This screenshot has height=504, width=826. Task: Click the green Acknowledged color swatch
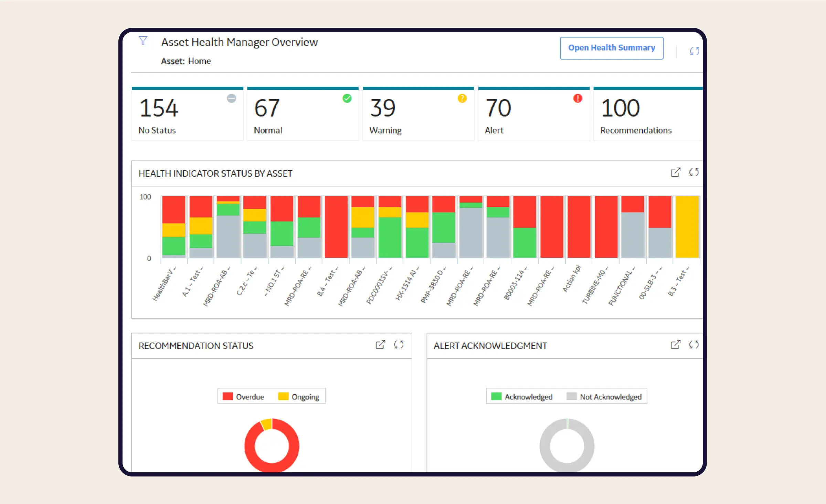point(496,396)
